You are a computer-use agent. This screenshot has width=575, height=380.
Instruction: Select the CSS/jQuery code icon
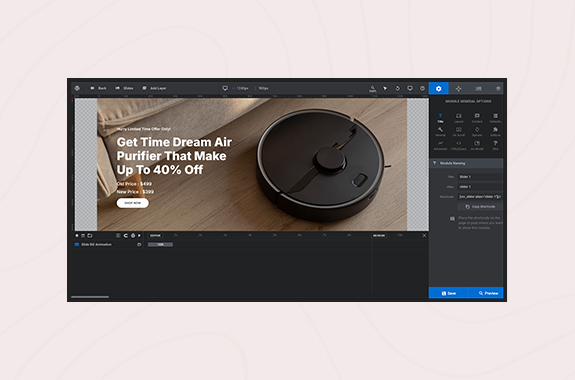point(459,145)
